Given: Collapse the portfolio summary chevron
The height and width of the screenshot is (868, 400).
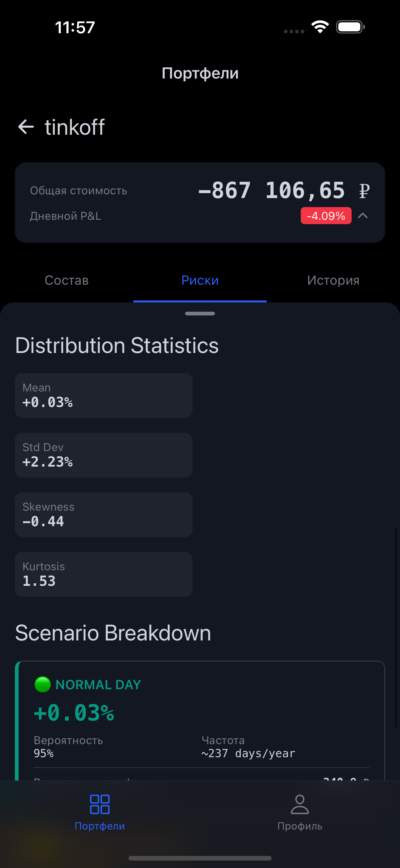Looking at the screenshot, I should [362, 216].
